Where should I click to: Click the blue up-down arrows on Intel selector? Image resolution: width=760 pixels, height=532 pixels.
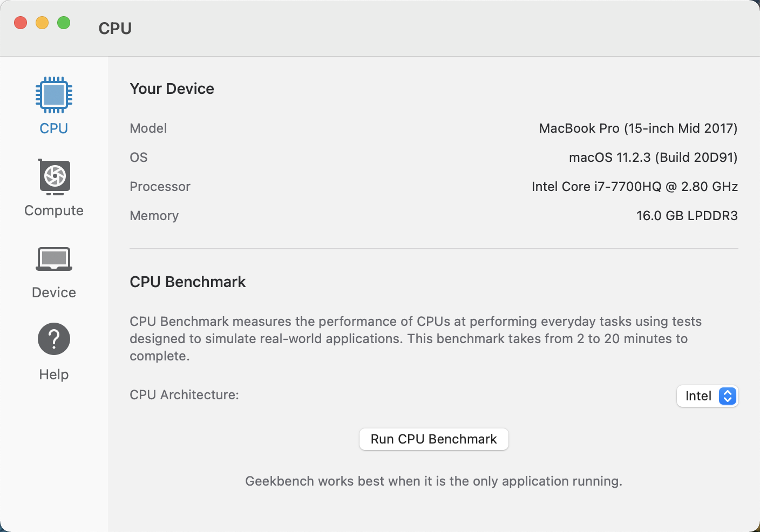coord(728,396)
